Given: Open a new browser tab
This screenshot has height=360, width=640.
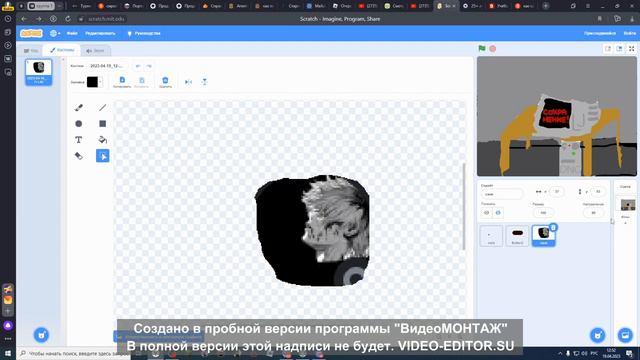Looking at the screenshot, I should point(545,6).
